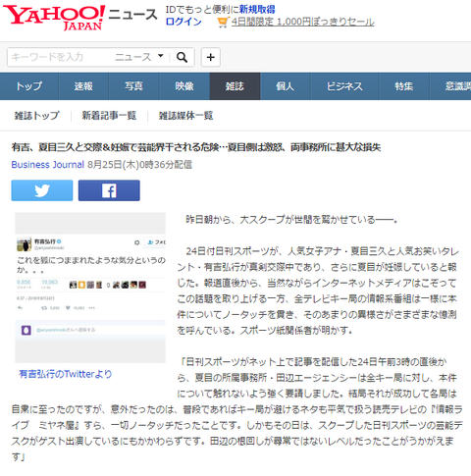
Task: Click the 新規取得 link
Action: click(257, 9)
